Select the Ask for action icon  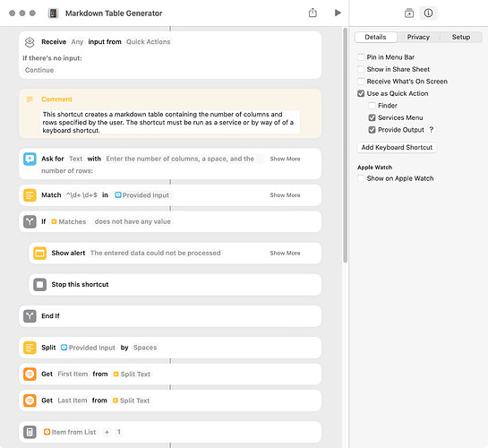tap(30, 159)
